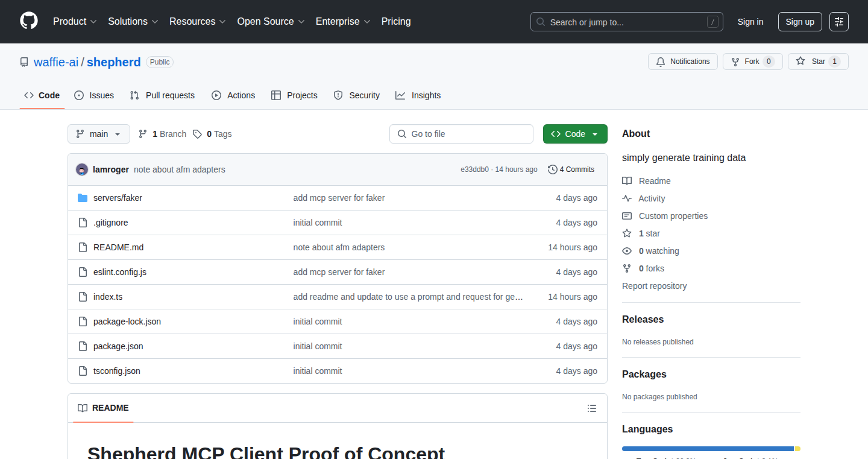Click the fork icon in Fork button
868x459 pixels.
[735, 62]
